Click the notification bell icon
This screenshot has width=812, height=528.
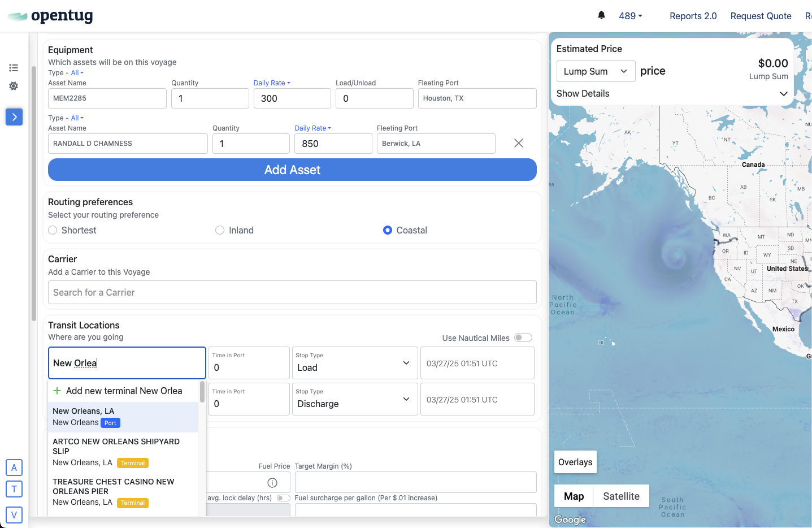601,15
